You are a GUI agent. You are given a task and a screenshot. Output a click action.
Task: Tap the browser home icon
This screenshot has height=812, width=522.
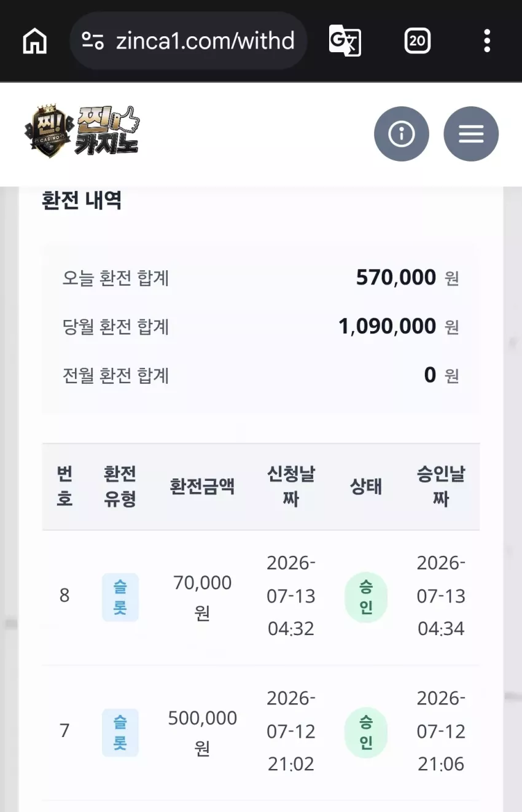[x=35, y=41]
